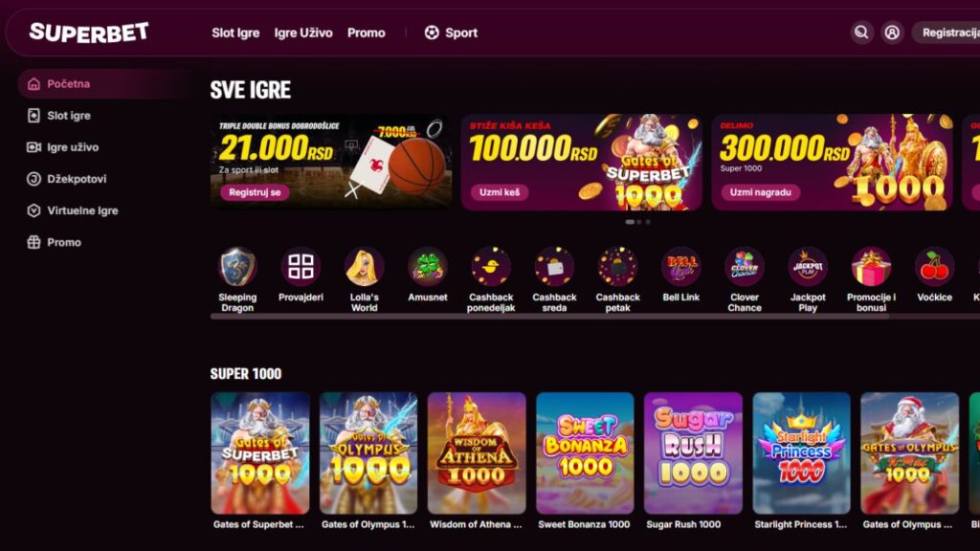
Task: Select the Voćkice cherry icon
Action: (934, 267)
